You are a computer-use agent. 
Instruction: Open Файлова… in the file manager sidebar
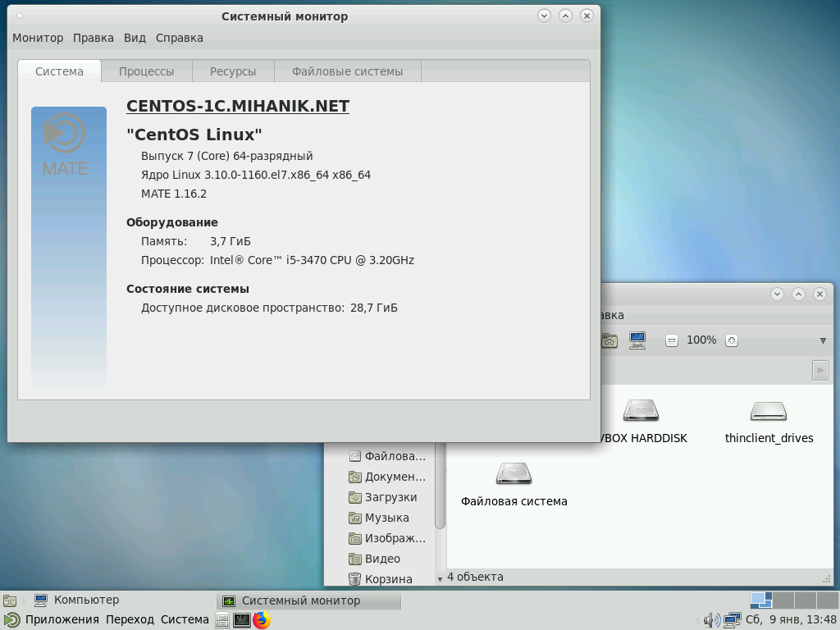[x=387, y=456]
